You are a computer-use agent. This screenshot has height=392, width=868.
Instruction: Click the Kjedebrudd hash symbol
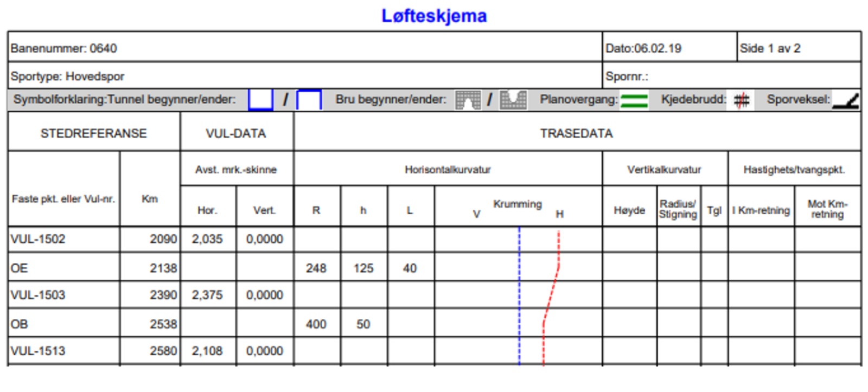pos(742,100)
